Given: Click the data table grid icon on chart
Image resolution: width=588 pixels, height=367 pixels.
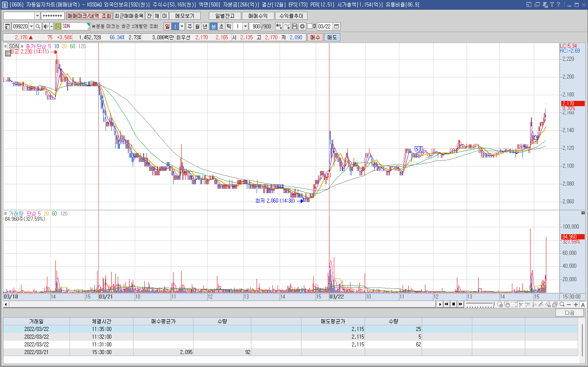Looking at the screenshot, I should (x=8, y=53).
